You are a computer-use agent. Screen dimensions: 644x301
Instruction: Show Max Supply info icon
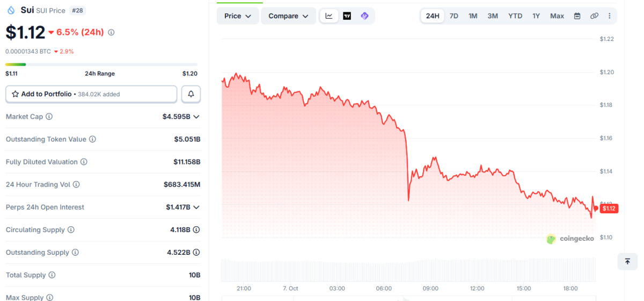49,297
